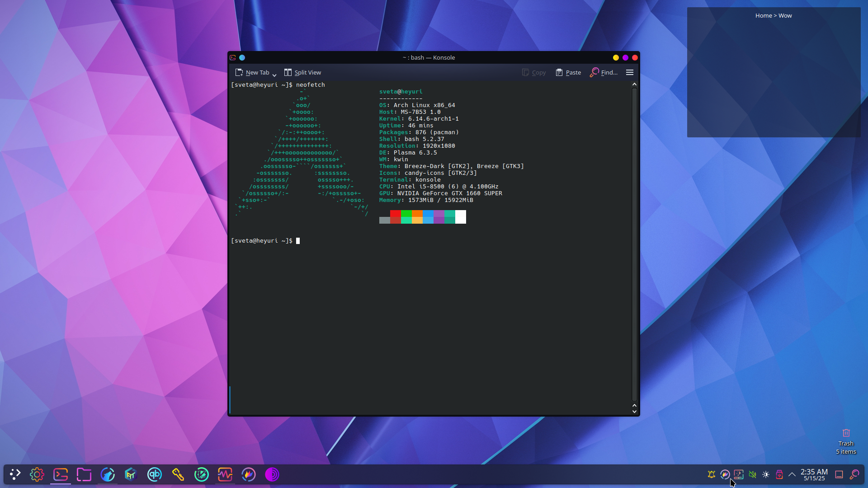
Task: Open the USB removable devices tray icon
Action: [779, 474]
